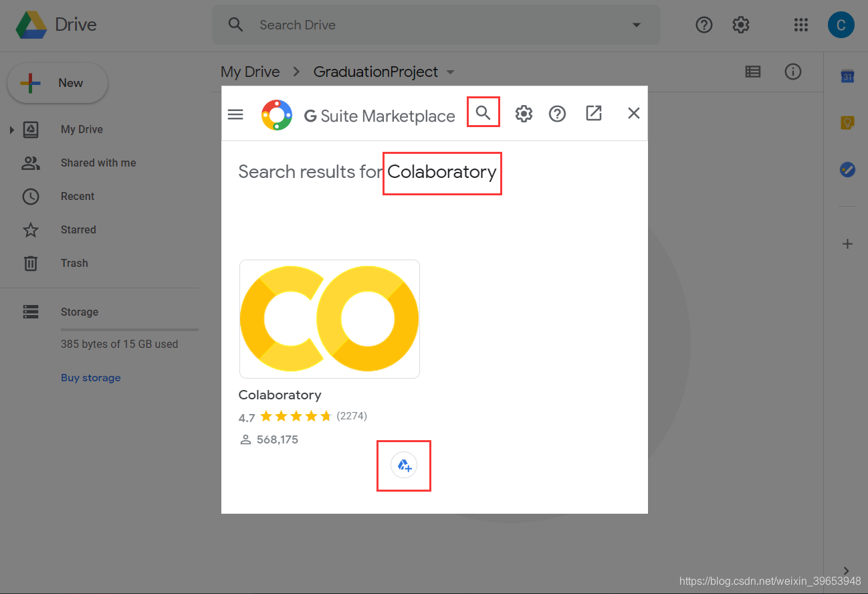The image size is (868, 594).
Task: Select My Drive in the sidebar
Action: [x=82, y=129]
